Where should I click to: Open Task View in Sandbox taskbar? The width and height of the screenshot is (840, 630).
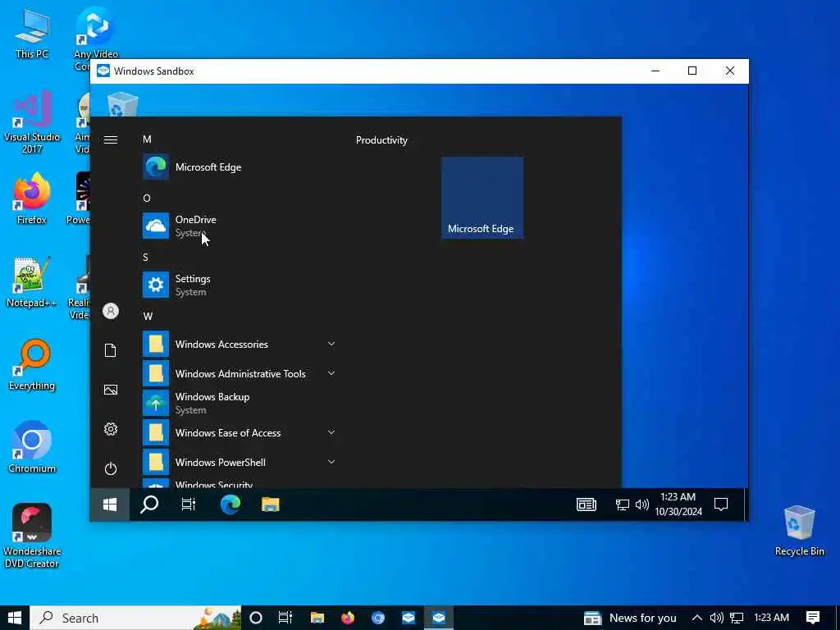click(189, 504)
